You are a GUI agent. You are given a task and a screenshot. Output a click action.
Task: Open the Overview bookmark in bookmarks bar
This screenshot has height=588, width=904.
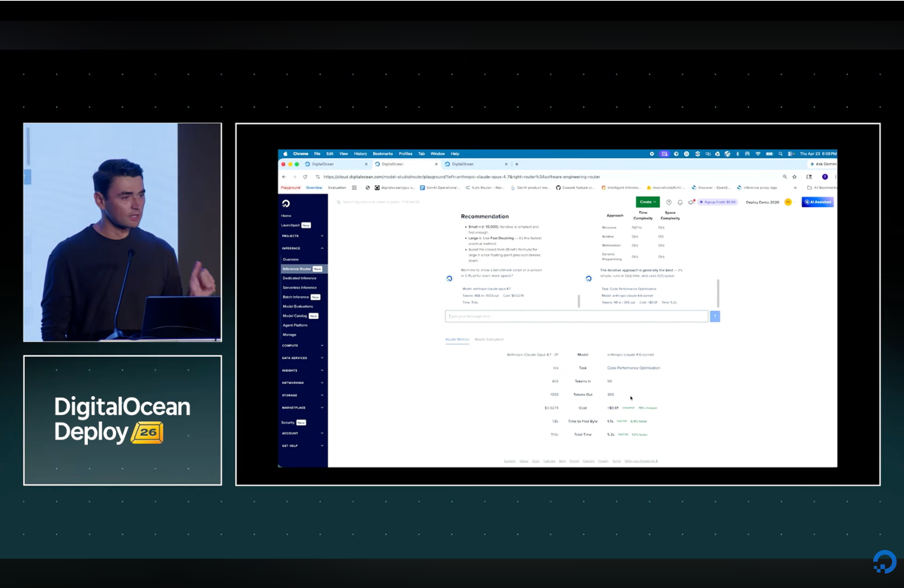click(314, 188)
